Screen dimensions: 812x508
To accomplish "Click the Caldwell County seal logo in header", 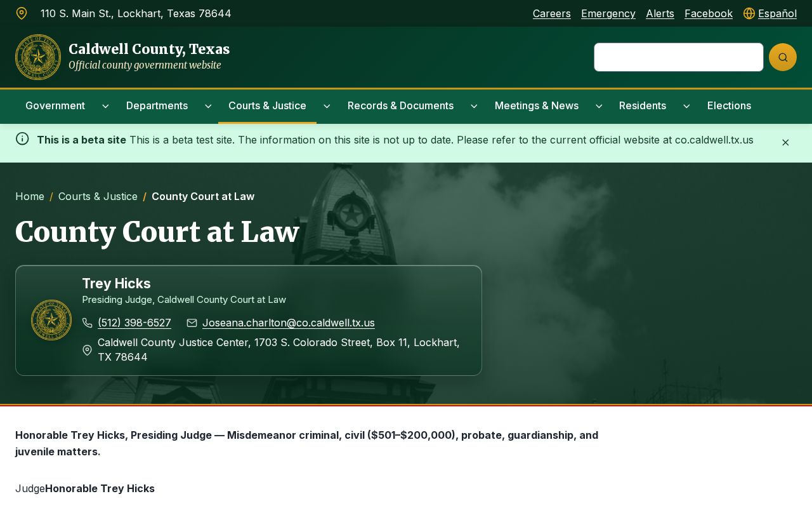I will [x=38, y=57].
